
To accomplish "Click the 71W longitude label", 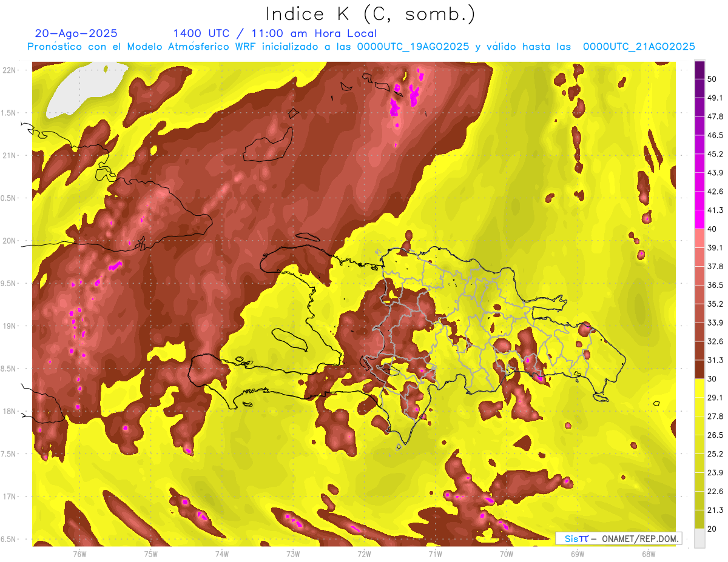I will (435, 554).
